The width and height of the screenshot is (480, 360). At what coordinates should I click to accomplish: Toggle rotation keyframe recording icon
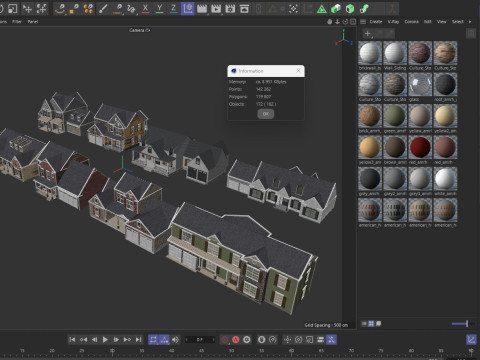[x=298, y=340]
